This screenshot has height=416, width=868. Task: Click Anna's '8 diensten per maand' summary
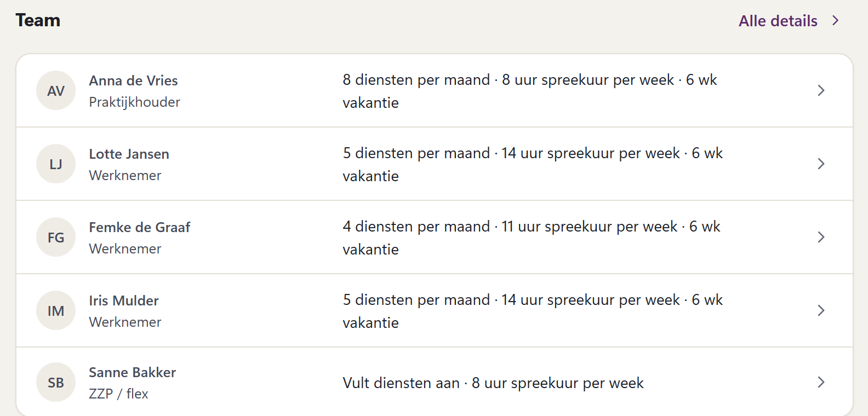(x=416, y=80)
